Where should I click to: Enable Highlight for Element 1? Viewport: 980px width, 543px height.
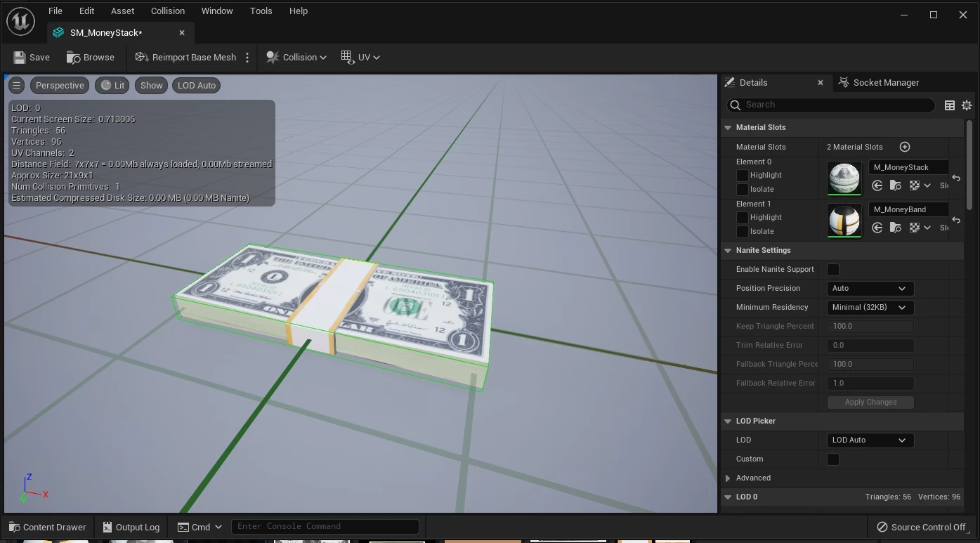pos(742,218)
